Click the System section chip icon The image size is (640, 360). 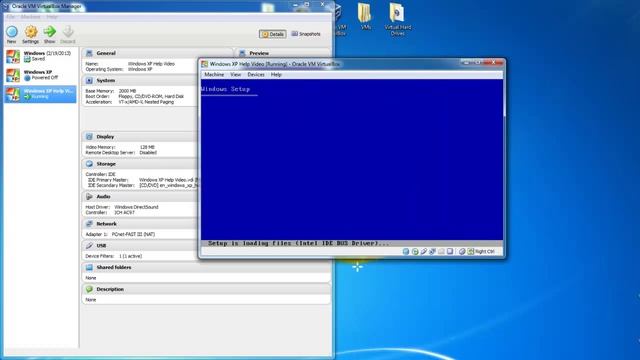89,80
